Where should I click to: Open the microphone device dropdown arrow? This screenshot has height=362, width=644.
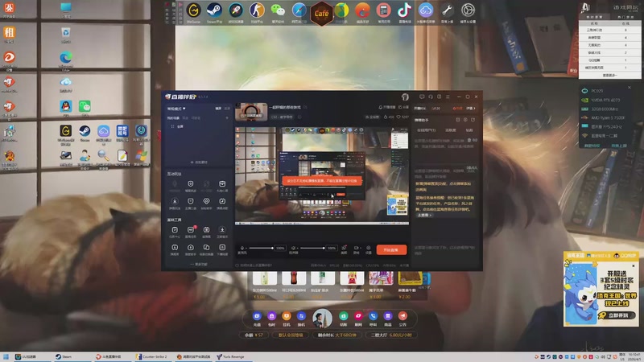246,248
